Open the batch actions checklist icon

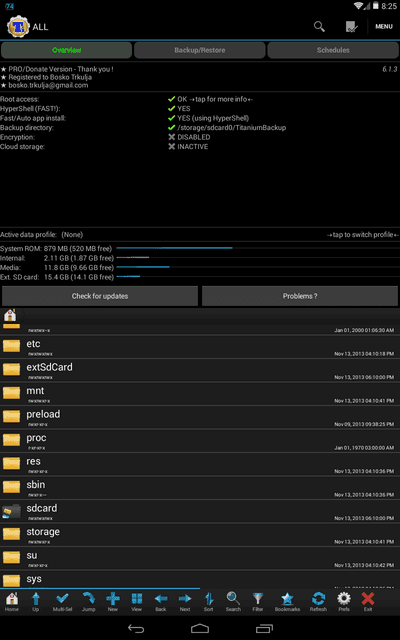point(351,27)
